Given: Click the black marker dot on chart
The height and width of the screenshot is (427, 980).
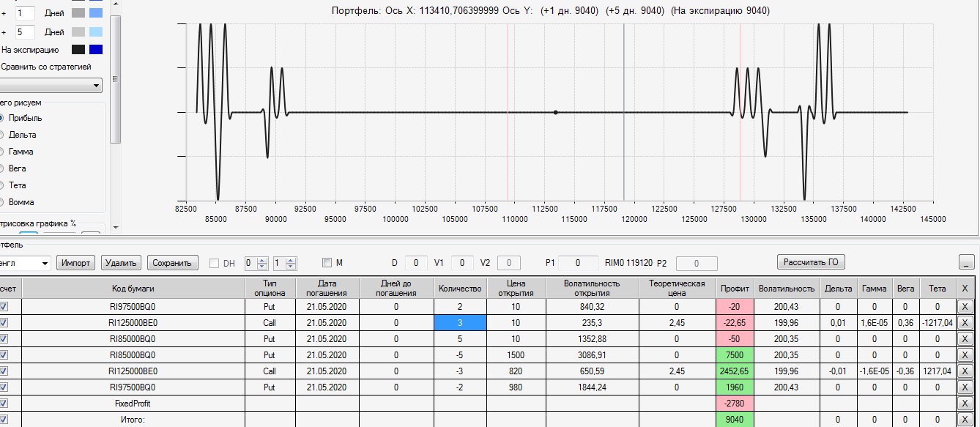Looking at the screenshot, I should point(556,112).
